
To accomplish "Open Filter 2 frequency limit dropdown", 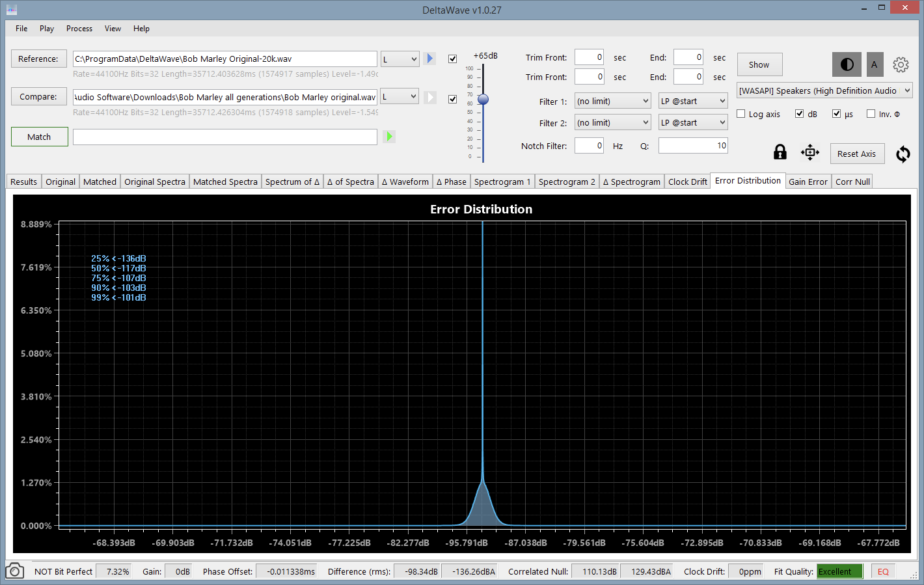I will pos(612,122).
